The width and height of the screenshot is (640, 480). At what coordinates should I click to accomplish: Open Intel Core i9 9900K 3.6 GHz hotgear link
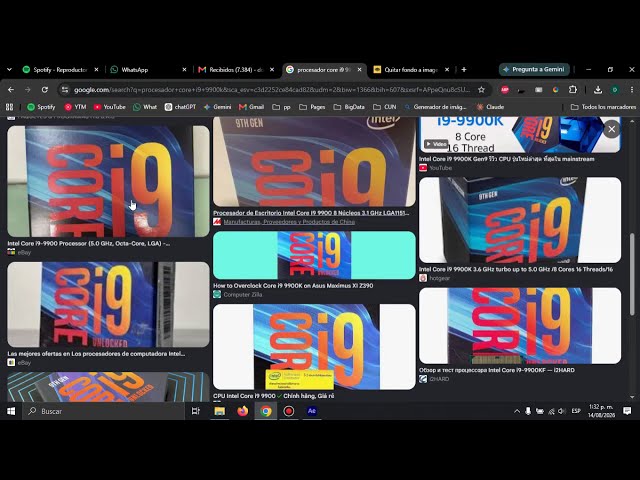(516, 269)
